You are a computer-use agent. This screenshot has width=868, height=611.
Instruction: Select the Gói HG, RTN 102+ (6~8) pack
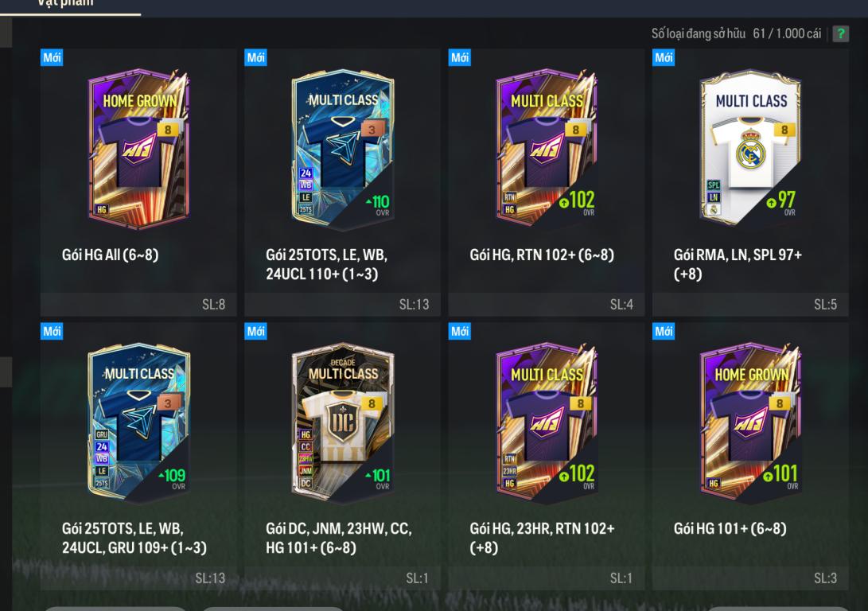[x=547, y=183]
